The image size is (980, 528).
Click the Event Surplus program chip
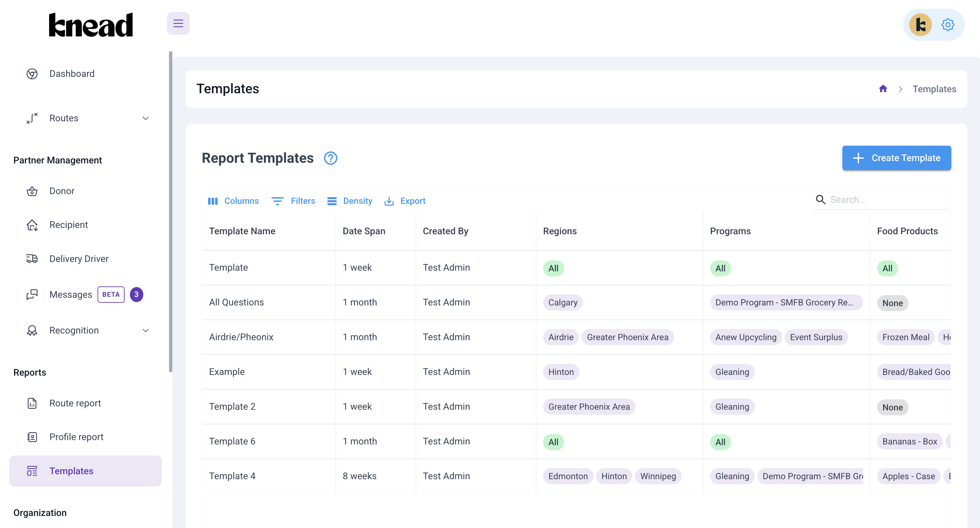pyautogui.click(x=816, y=337)
